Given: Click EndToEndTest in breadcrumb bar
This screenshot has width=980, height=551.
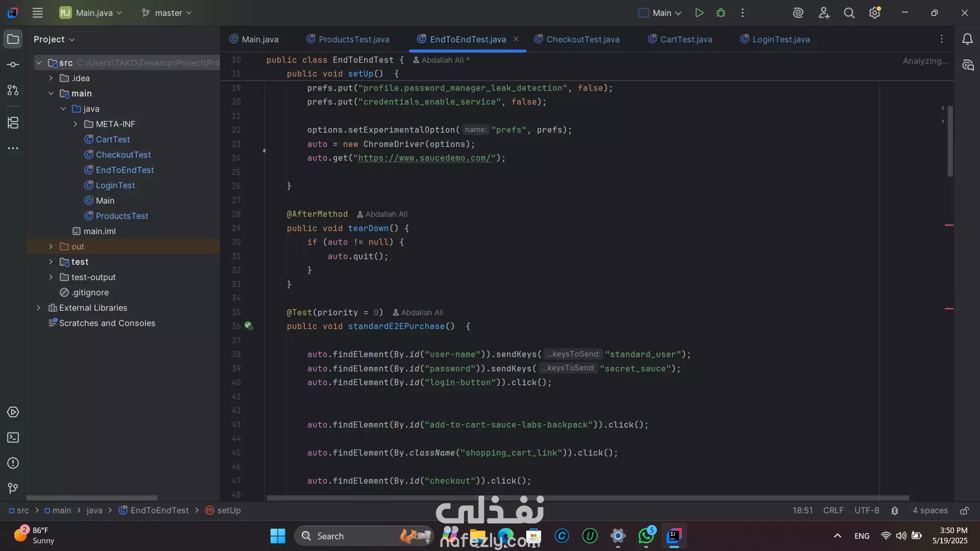Looking at the screenshot, I should coord(154,511).
